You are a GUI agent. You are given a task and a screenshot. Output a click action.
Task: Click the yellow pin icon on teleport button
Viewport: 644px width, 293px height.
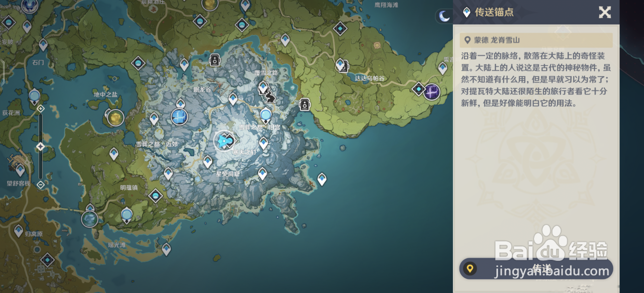pyautogui.click(x=470, y=269)
